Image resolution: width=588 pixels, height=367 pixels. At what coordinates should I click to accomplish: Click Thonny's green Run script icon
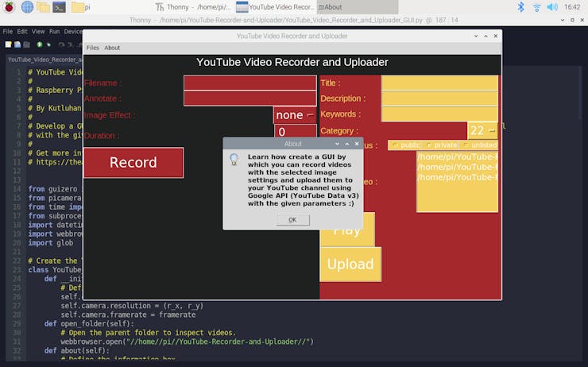tap(40, 44)
